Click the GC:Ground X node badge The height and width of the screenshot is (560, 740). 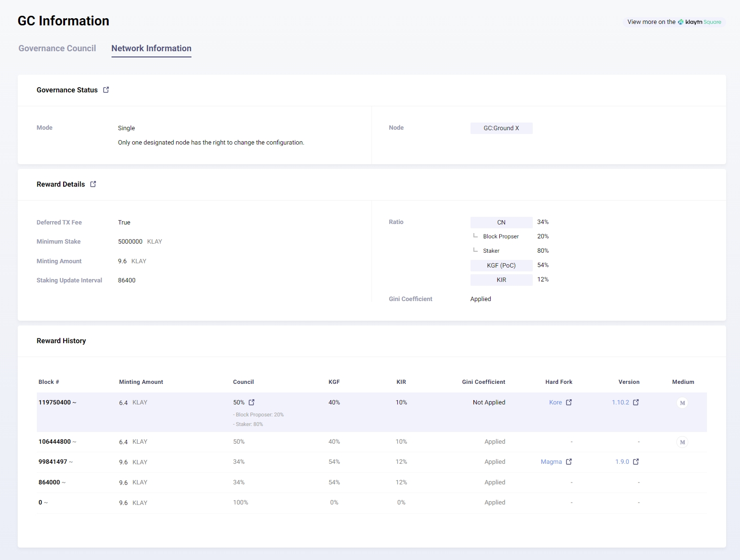tap(501, 128)
